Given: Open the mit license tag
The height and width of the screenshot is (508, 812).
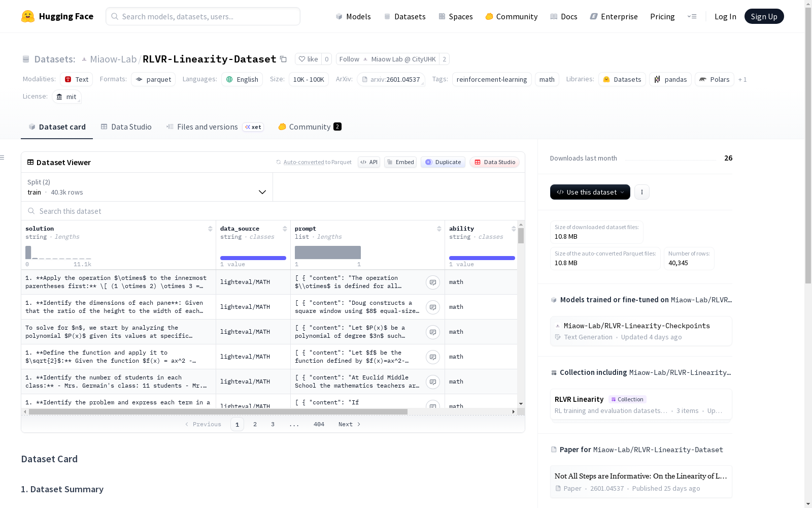Looking at the screenshot, I should tap(66, 97).
